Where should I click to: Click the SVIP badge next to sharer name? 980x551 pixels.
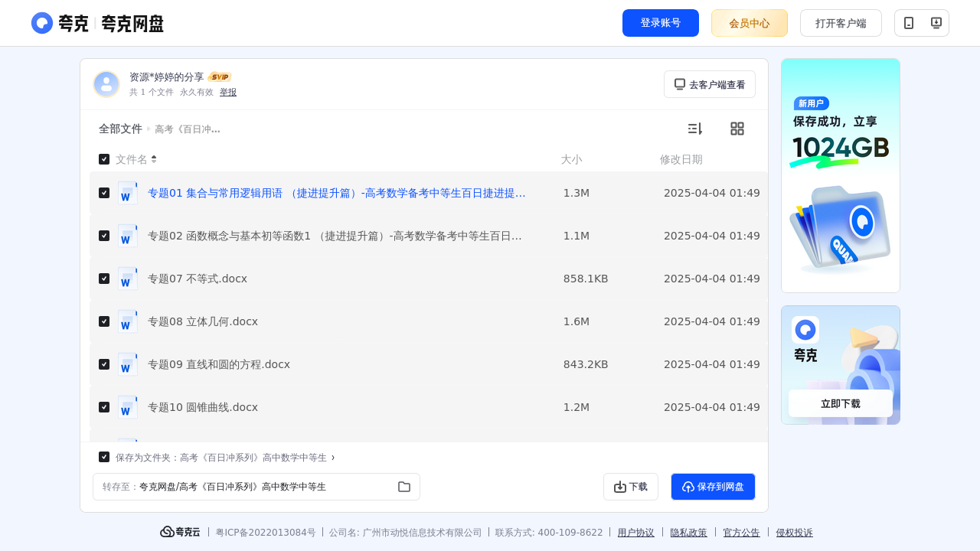point(220,77)
